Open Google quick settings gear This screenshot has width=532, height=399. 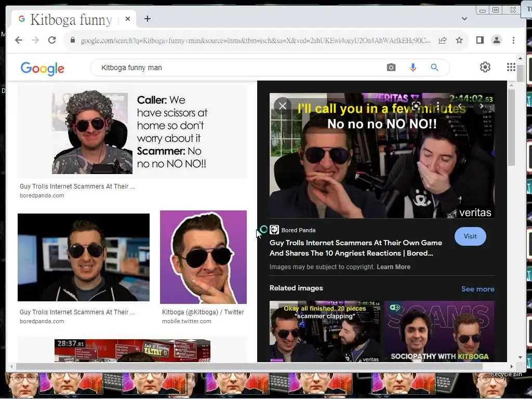click(485, 67)
